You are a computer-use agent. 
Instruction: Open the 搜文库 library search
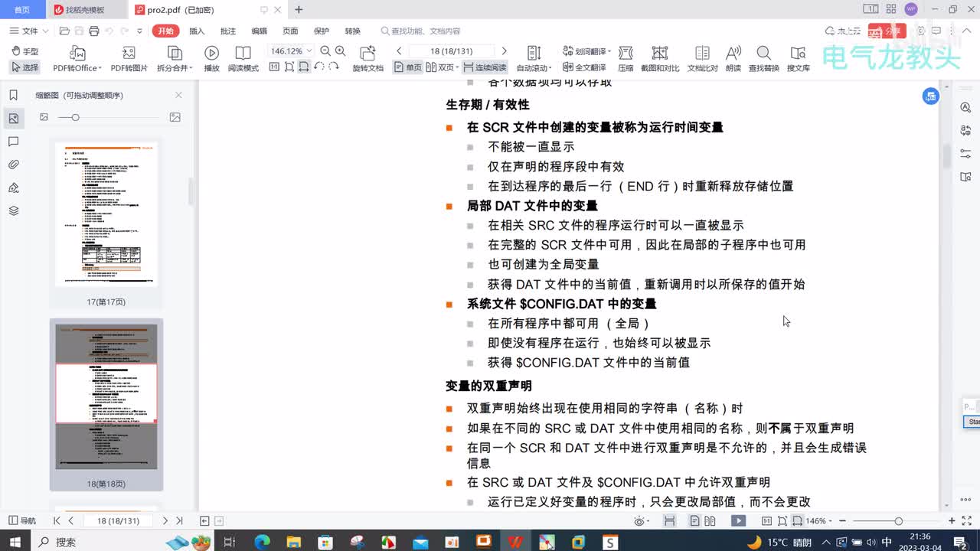coord(798,59)
